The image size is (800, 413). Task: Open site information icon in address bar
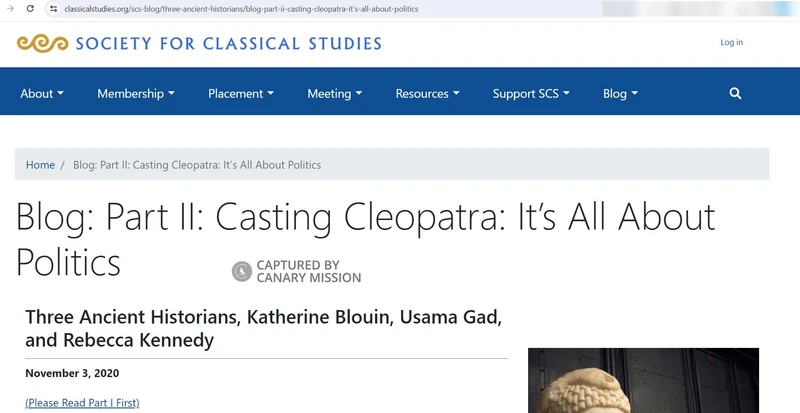pos(54,9)
